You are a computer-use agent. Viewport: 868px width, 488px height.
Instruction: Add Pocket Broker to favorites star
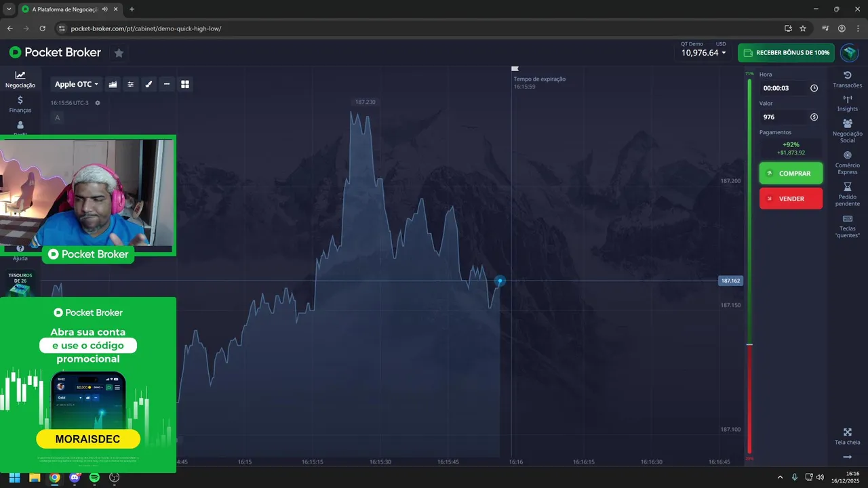[119, 53]
